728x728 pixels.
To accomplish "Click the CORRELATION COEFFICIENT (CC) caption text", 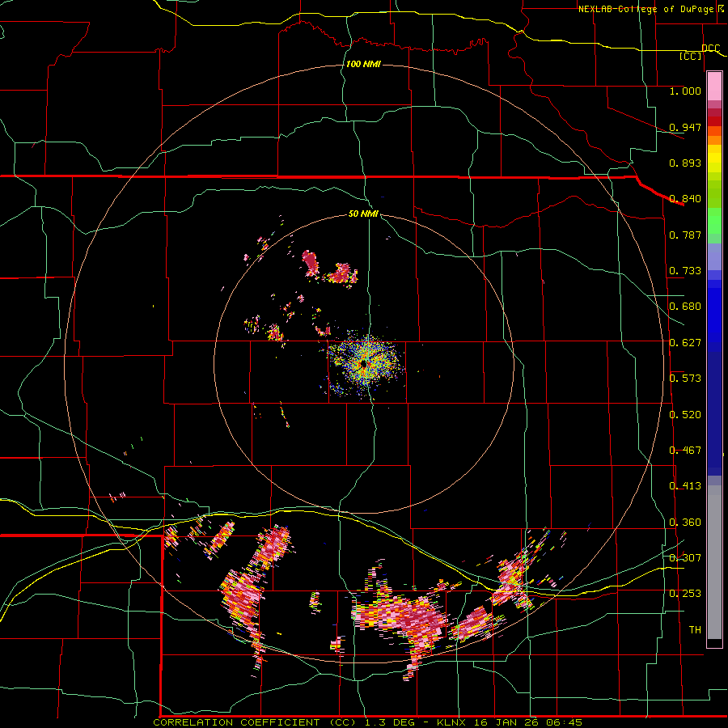I will [255, 722].
